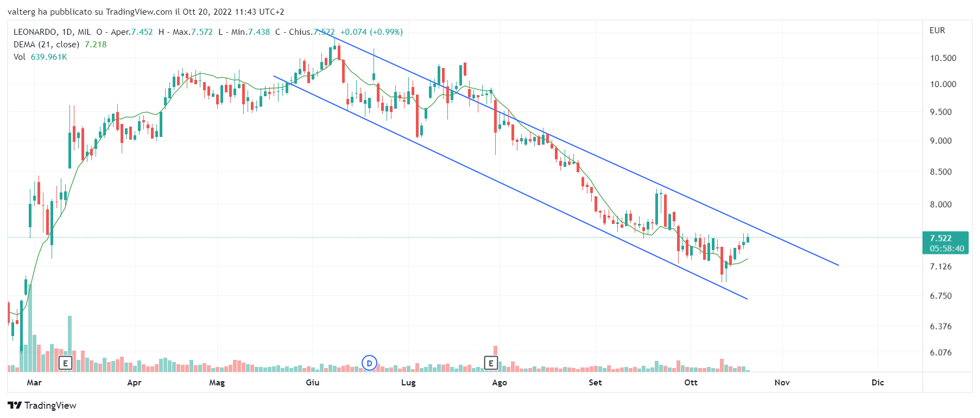The width and height of the screenshot is (980, 418).
Task: Click the EUR currency label
Action: 937,30
